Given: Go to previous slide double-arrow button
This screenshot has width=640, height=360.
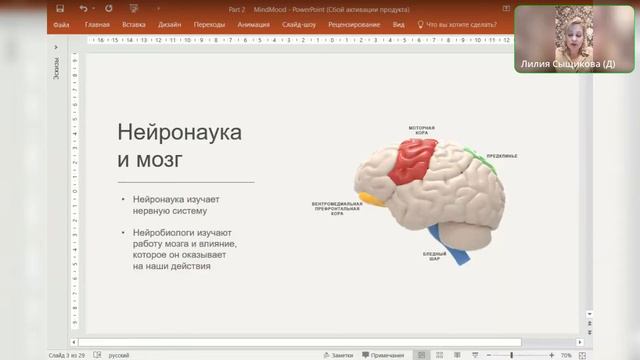Looking at the screenshot, I should 589,323.
